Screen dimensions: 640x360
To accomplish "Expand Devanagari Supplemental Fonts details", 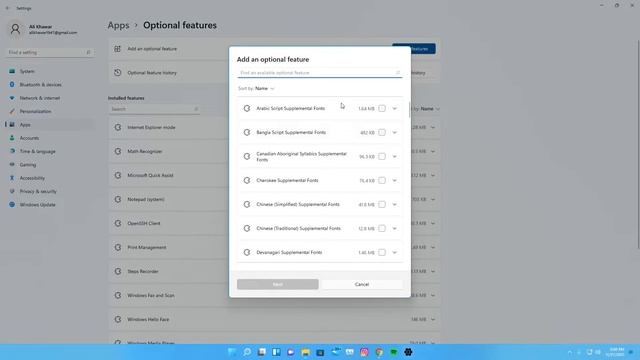I will click(395, 253).
